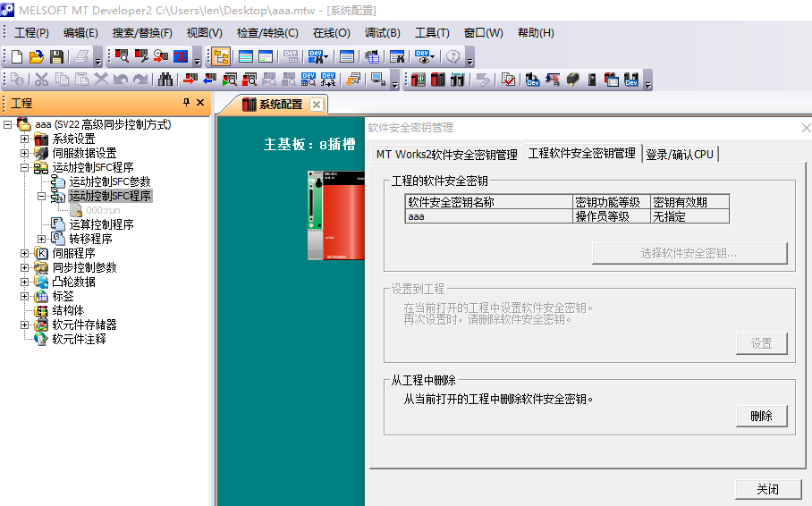The height and width of the screenshot is (506, 812).
Task: Expand the 伺服程序 tree node
Action: [x=25, y=254]
